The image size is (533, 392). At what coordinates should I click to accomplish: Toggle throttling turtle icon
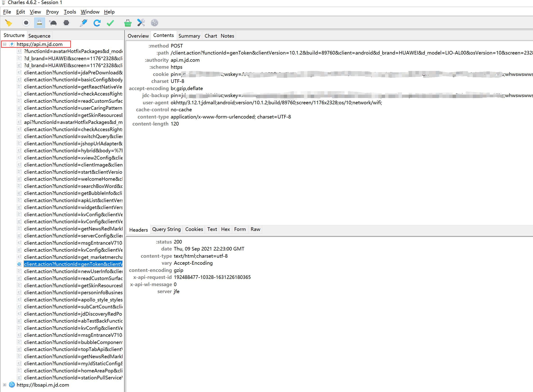[53, 23]
